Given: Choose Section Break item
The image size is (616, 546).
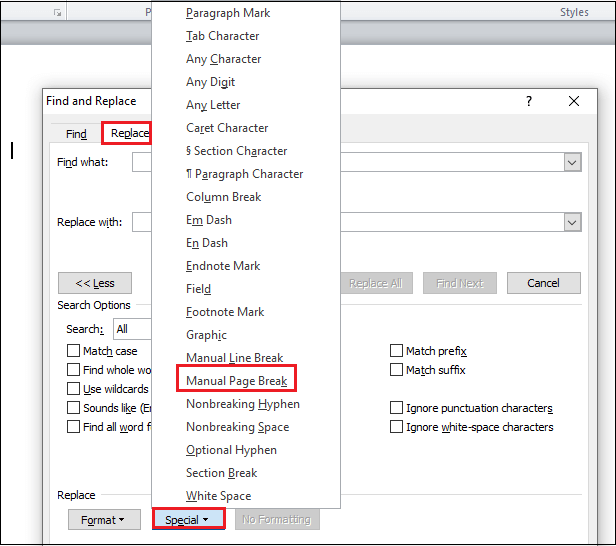Looking at the screenshot, I should pos(246,473).
